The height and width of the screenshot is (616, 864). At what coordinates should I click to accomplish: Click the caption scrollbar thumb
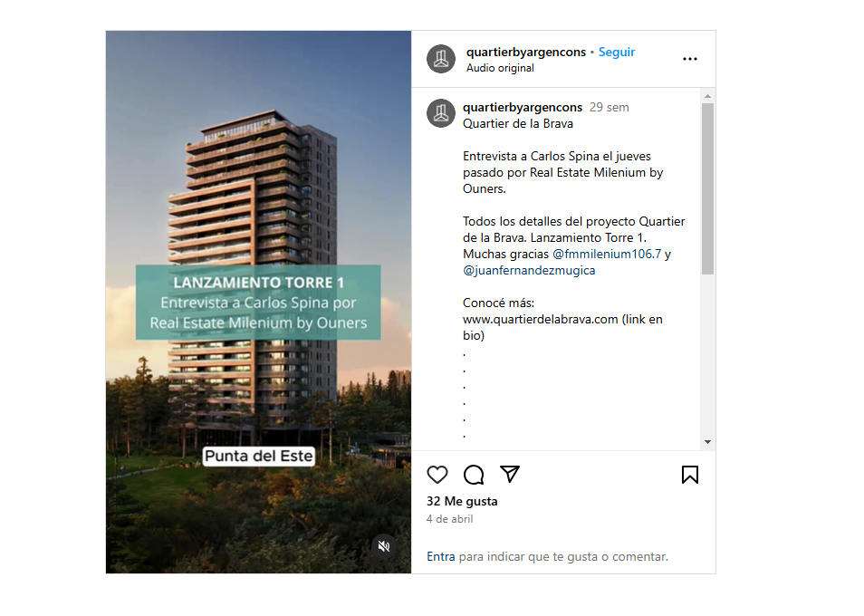[x=707, y=189]
